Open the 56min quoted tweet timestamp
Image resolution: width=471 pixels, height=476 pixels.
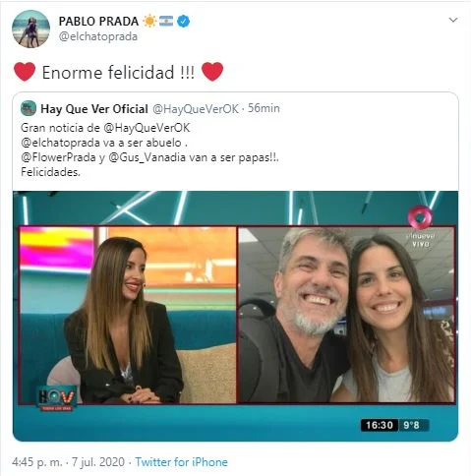click(264, 108)
